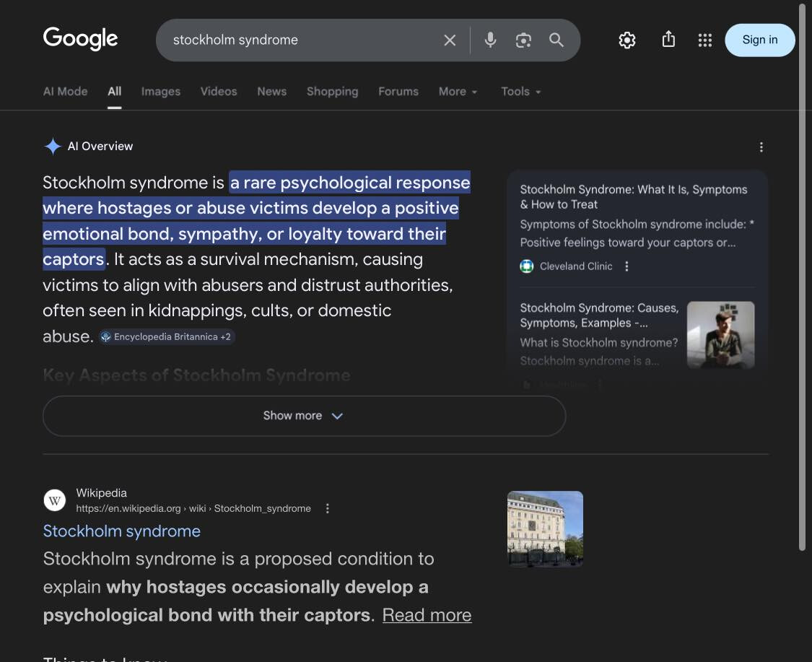Screen dimensions: 812x662
Task: Click the Wikipedia building thumbnail image
Action: click(545, 528)
